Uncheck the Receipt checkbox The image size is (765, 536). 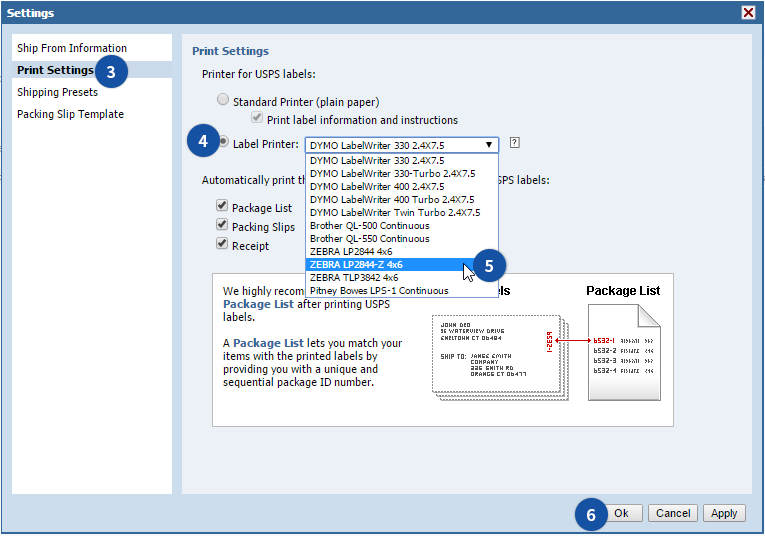[222, 243]
